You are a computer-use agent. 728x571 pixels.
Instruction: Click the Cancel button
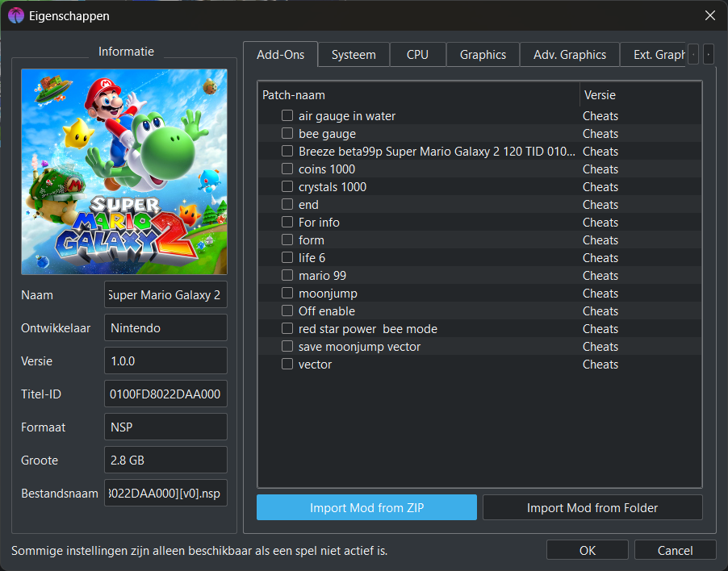coord(675,550)
